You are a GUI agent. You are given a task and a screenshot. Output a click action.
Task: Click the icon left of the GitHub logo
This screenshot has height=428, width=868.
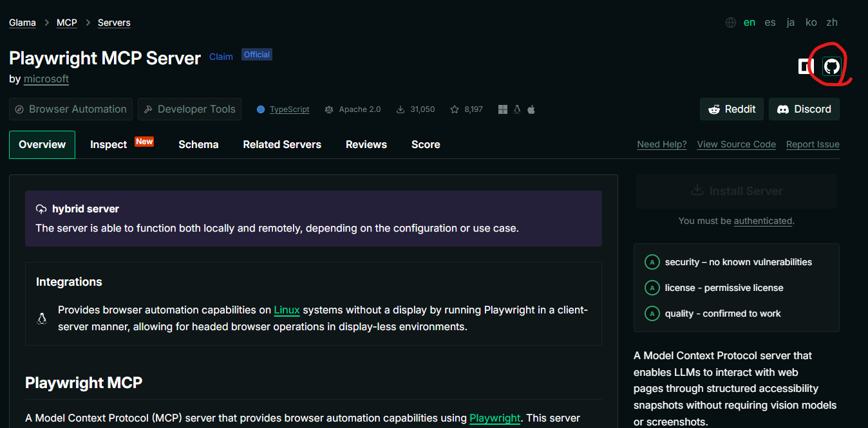coord(806,66)
